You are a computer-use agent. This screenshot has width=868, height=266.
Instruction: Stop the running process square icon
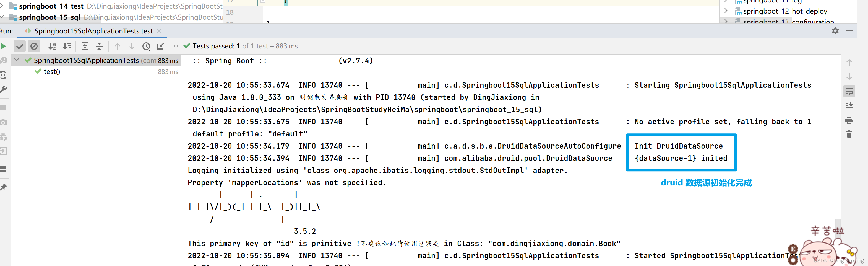(3, 108)
